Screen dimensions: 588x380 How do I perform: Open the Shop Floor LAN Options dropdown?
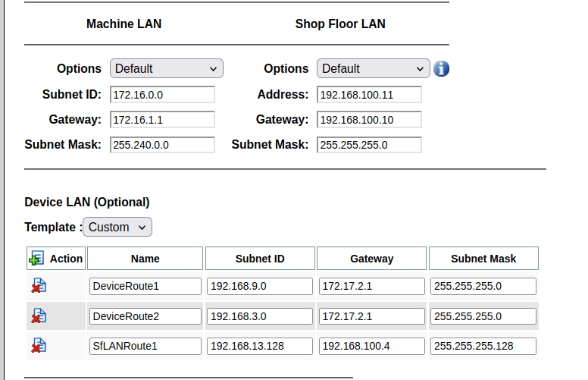coord(373,68)
